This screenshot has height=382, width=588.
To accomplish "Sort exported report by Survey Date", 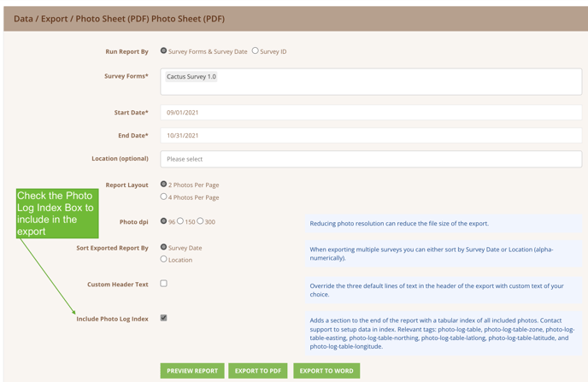I will pos(163,247).
